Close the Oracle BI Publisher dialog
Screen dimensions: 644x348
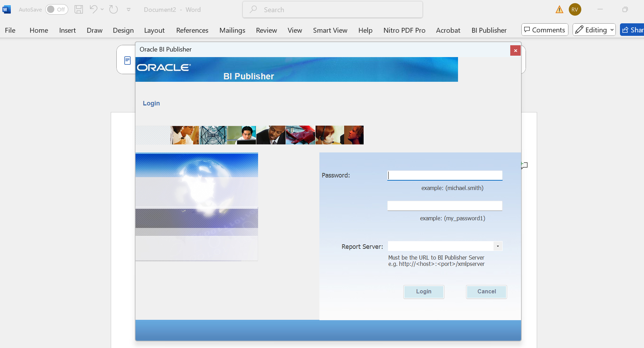515,50
